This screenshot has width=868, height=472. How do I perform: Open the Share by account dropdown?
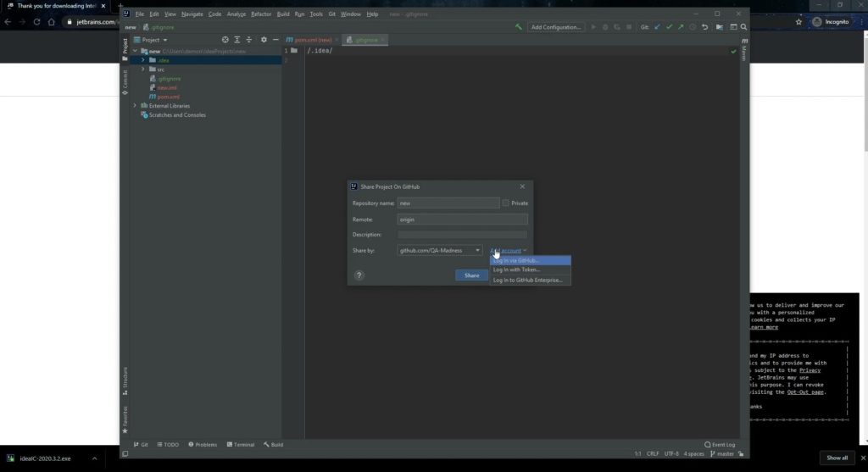[x=440, y=251]
